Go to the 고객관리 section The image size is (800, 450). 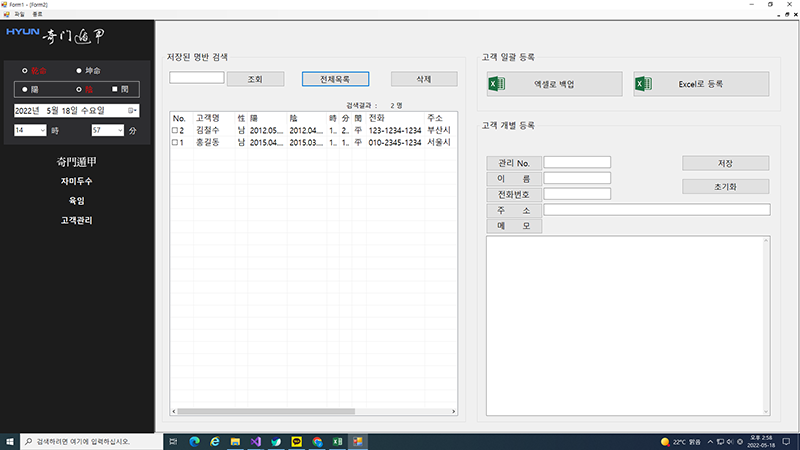[77, 220]
